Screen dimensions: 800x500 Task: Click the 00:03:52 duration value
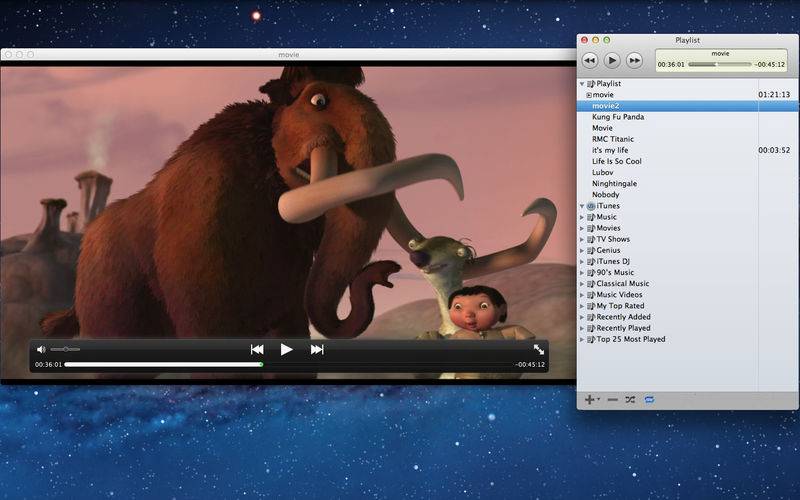[x=774, y=151]
